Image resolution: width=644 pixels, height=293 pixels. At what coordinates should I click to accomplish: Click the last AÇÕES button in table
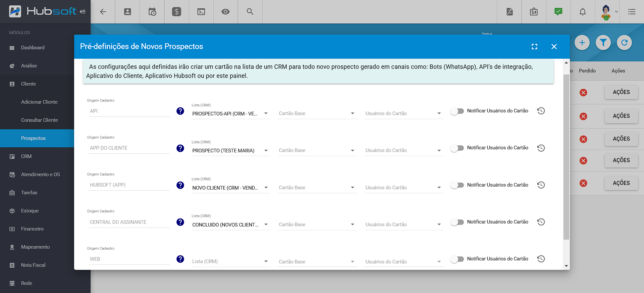pos(621,183)
